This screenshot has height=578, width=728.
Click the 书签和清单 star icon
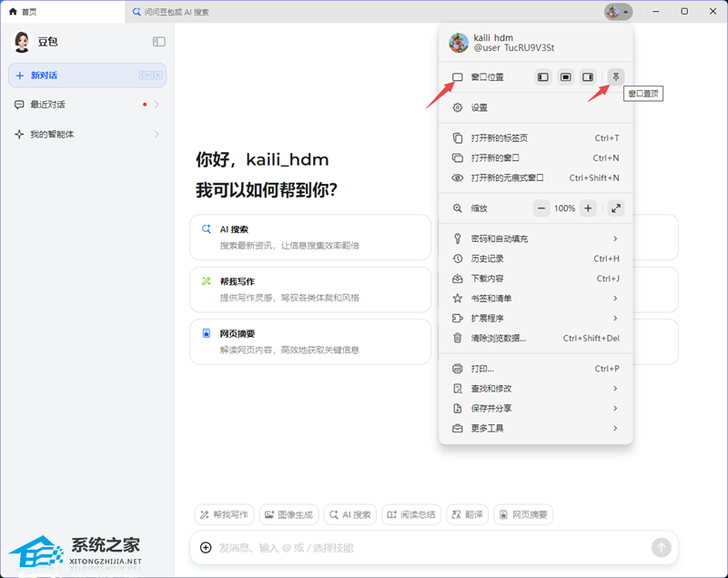pyautogui.click(x=458, y=299)
